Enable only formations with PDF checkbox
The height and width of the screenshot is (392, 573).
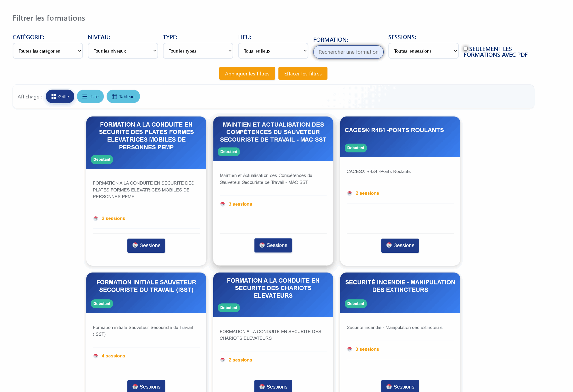coord(466,49)
